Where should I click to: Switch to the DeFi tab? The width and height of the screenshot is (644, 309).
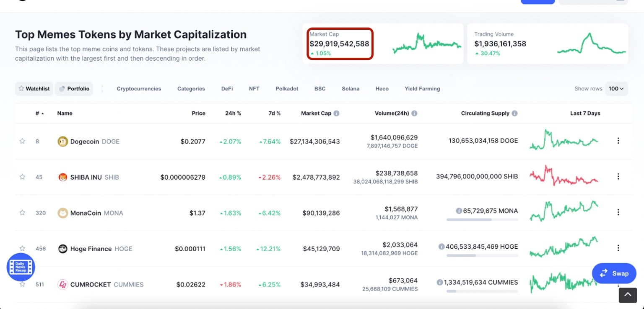pos(227,89)
